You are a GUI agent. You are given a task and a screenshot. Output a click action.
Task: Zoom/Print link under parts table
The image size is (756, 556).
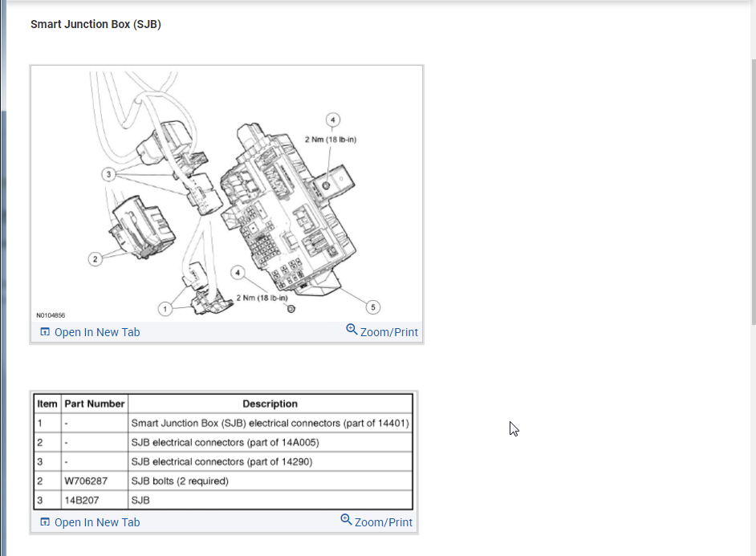384,522
